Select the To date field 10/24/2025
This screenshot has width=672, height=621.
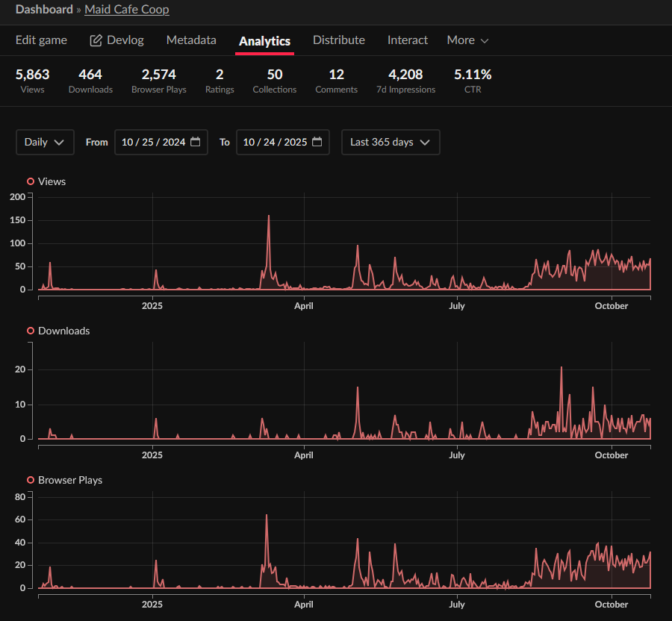pyautogui.click(x=283, y=142)
